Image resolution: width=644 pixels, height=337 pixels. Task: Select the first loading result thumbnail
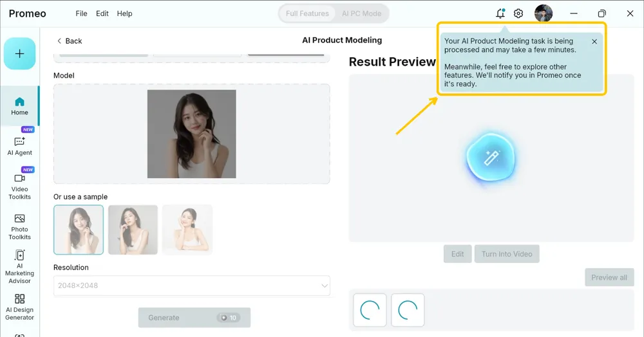370,311
